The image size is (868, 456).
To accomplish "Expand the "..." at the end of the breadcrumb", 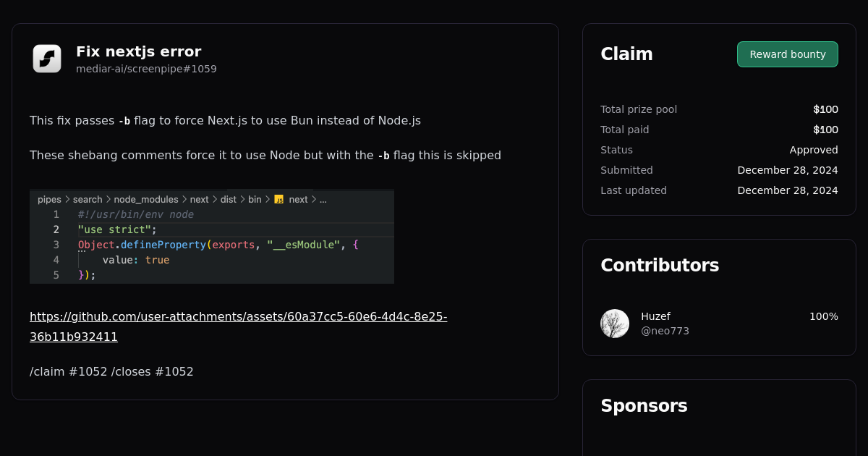I will [x=323, y=199].
